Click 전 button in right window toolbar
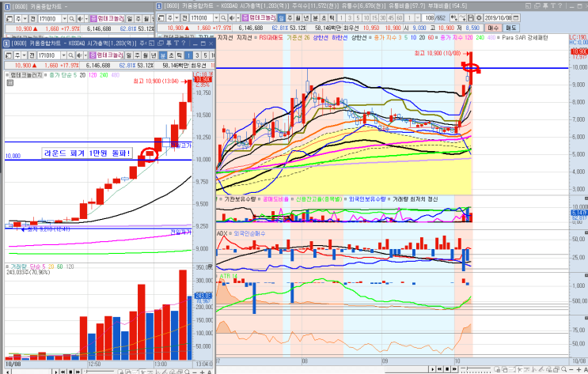 [184, 18]
